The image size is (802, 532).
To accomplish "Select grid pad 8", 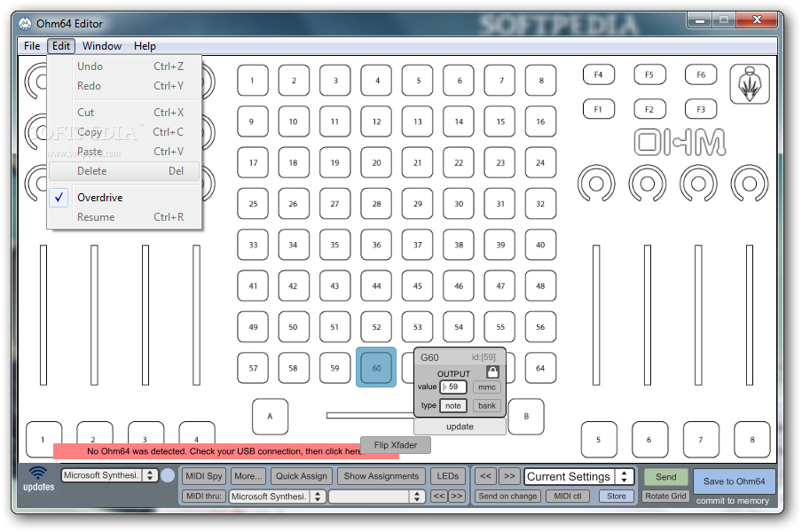I will (x=540, y=80).
